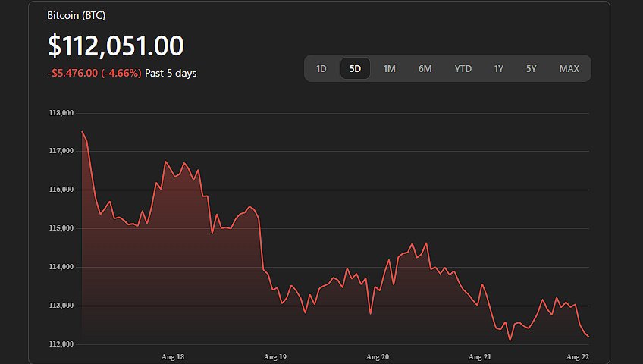
Task: Show the 1M price history
Action: click(x=389, y=68)
